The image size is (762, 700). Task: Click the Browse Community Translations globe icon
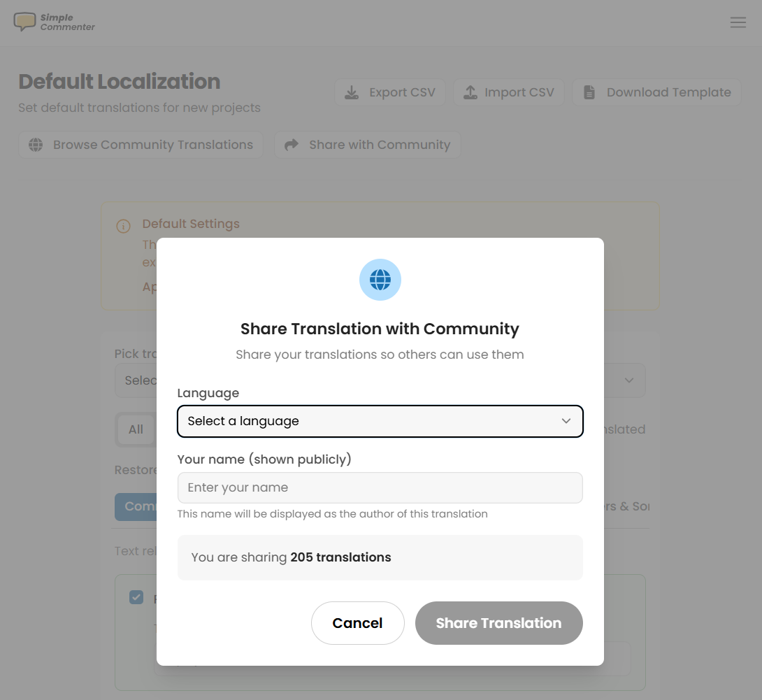36,145
